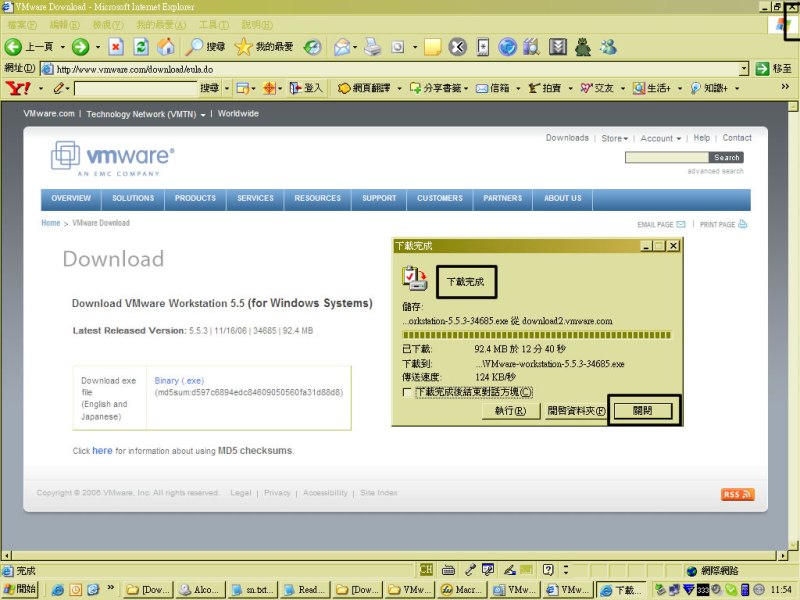
Task: Click the 執行(R) run button in dialog
Action: click(510, 411)
